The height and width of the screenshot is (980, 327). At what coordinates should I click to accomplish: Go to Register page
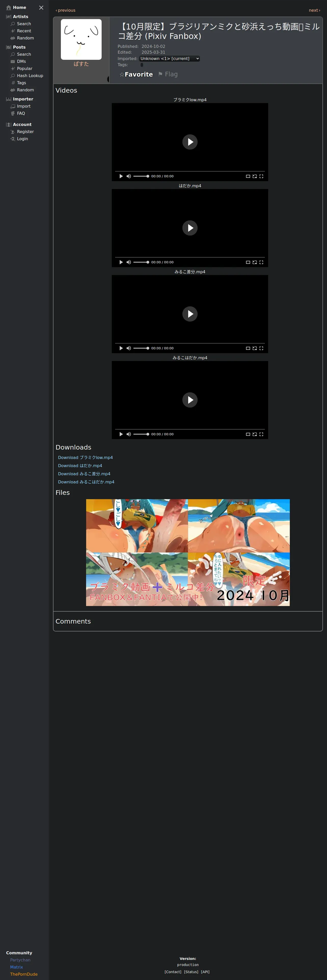[25, 132]
